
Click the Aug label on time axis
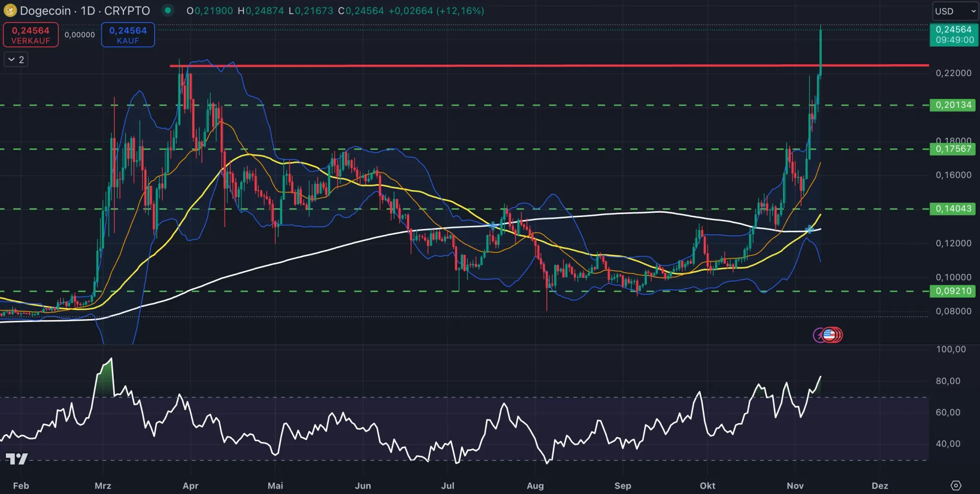tap(535, 486)
